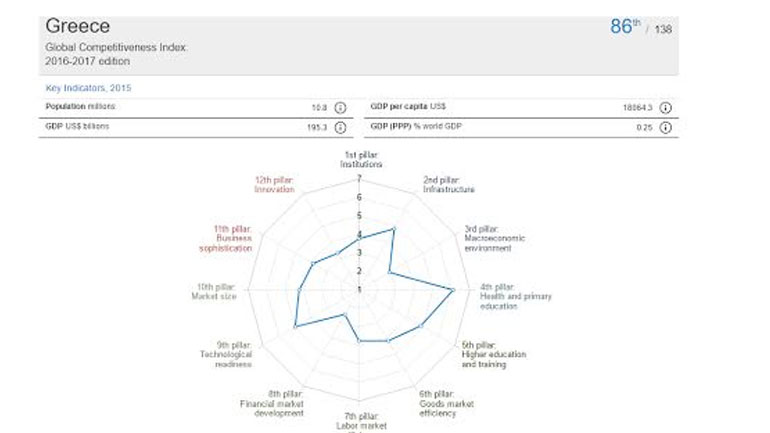Select the 1st pillar: Institutions label
The height and width of the screenshot is (433, 770).
click(362, 158)
